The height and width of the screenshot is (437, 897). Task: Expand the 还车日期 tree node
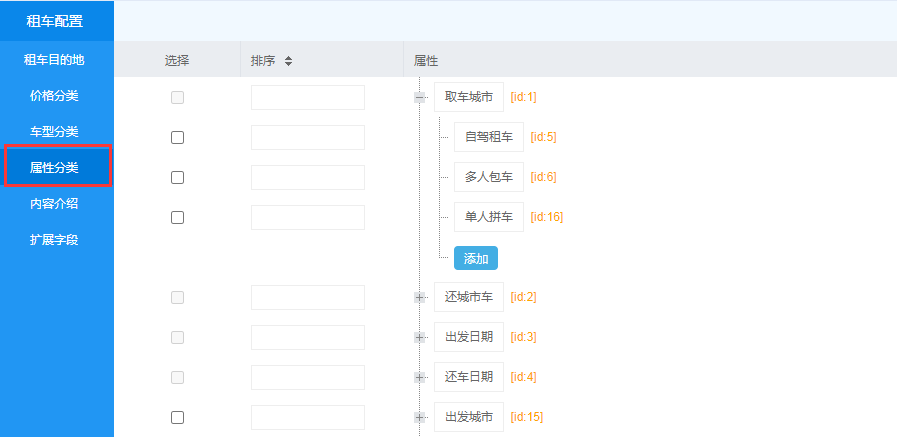(x=420, y=377)
